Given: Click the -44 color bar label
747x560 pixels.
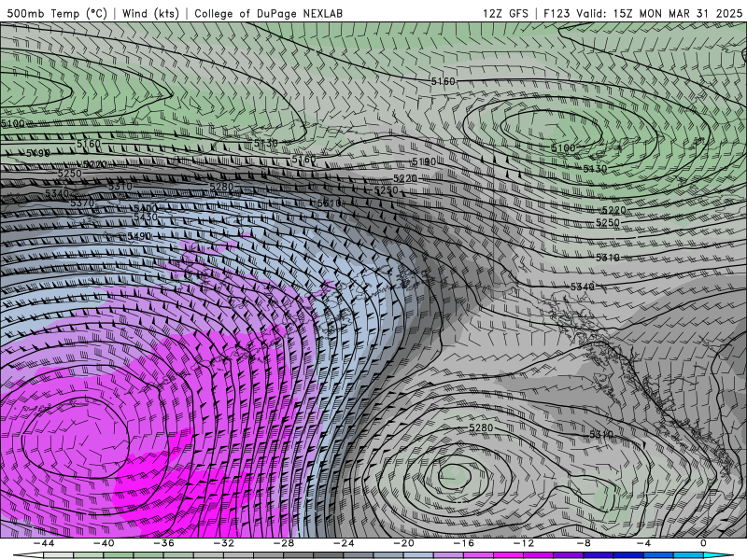Looking at the screenshot, I should [44, 543].
